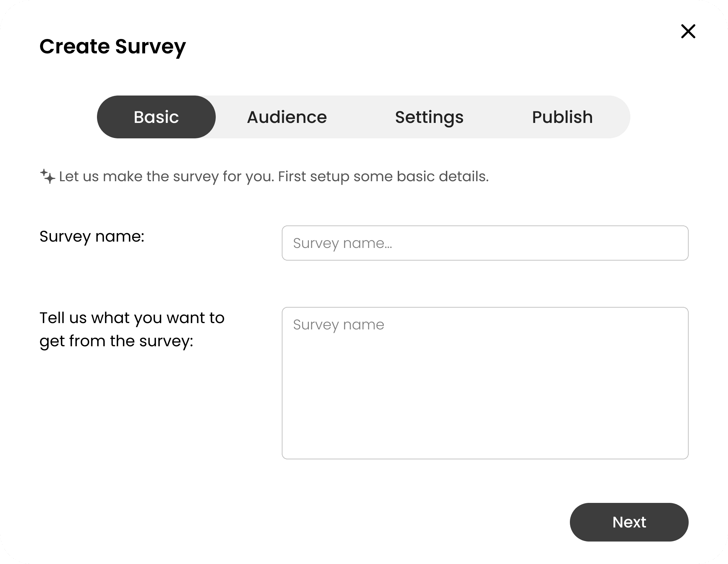Click the right end of Survey name field
The height and width of the screenshot is (564, 728).
click(668, 243)
